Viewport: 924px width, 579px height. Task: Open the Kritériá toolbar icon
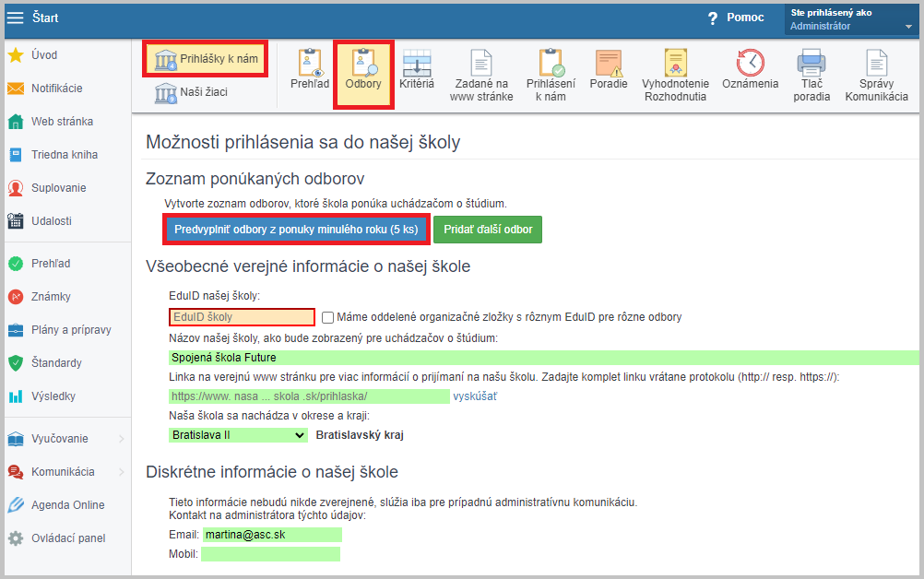[x=417, y=64]
